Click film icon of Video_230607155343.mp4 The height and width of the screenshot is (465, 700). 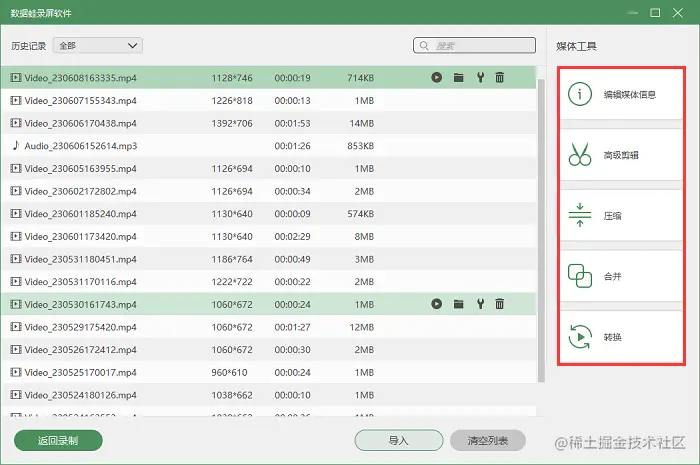(16, 100)
